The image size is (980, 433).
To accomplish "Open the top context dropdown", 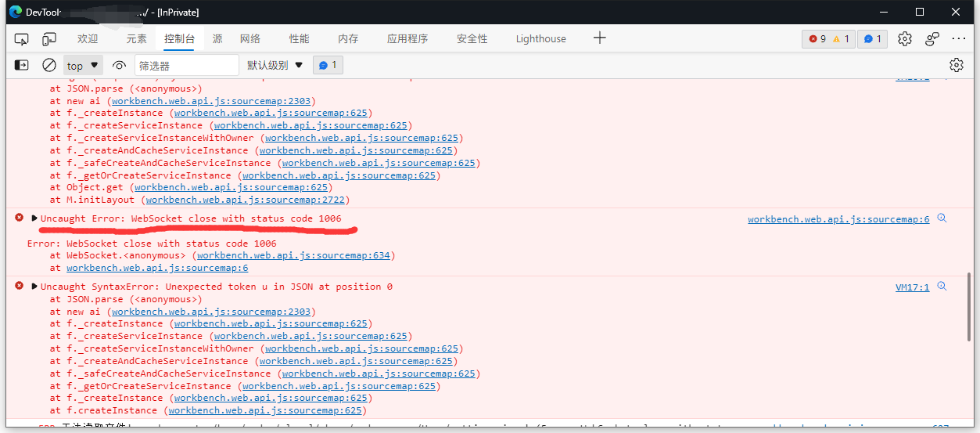I will click(83, 66).
